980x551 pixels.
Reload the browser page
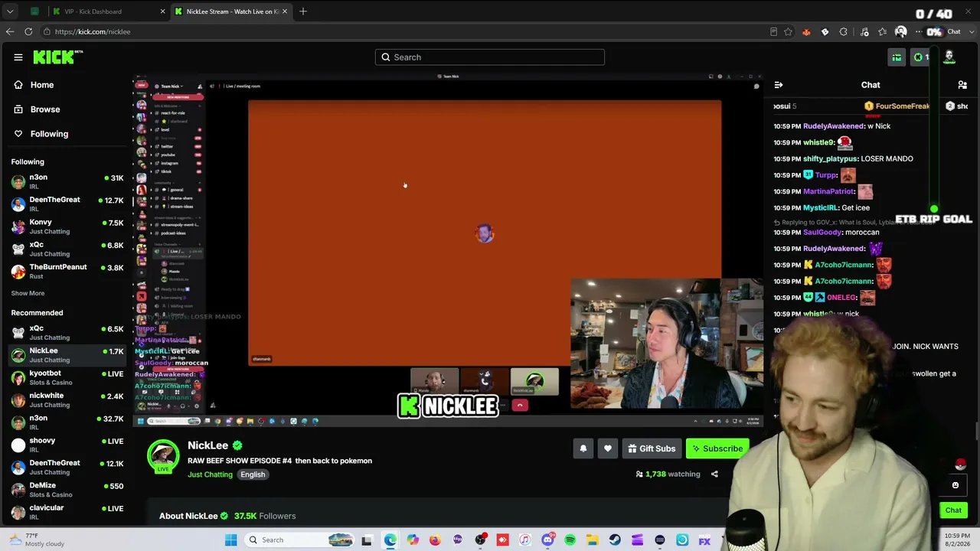[28, 31]
